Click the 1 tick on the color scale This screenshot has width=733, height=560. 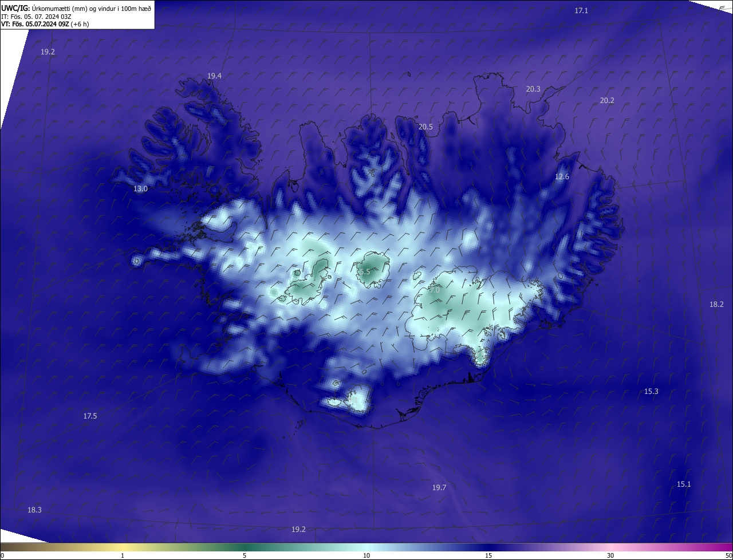point(123,555)
